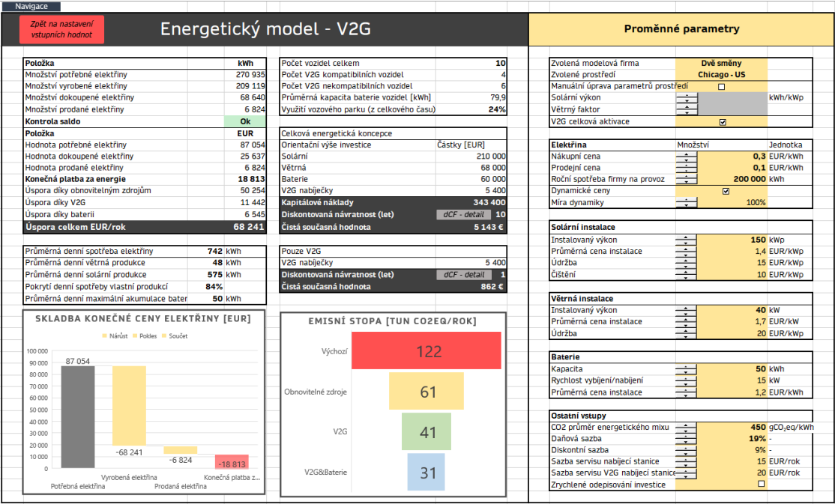
Task: Open the Navigace tab
Action: [x=31, y=7]
